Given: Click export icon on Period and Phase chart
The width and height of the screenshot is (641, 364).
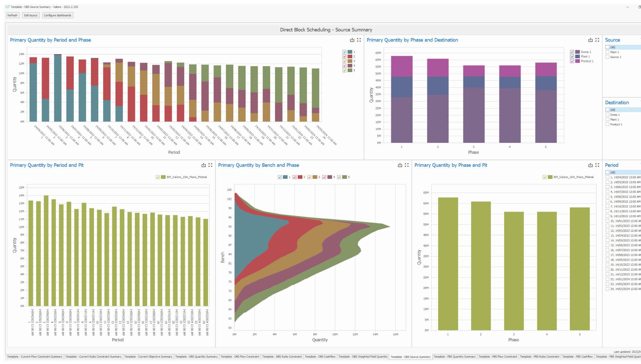Looking at the screenshot, I should click(x=352, y=40).
